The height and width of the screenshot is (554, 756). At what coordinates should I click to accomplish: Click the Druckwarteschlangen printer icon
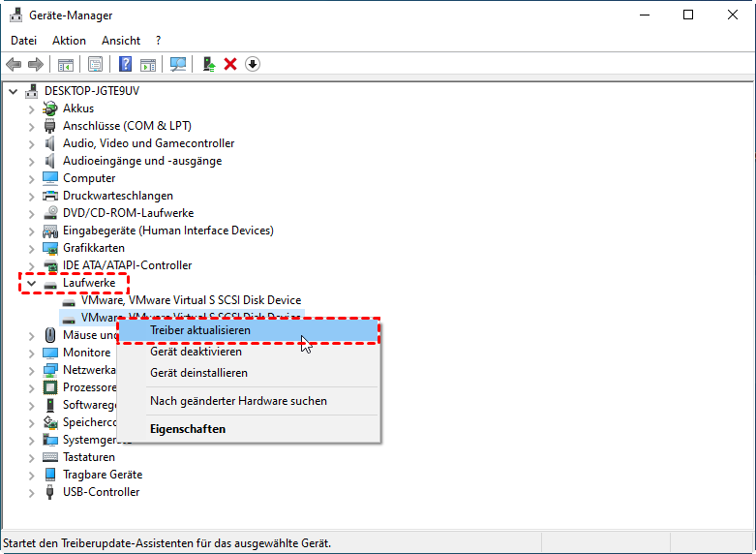[x=50, y=196]
